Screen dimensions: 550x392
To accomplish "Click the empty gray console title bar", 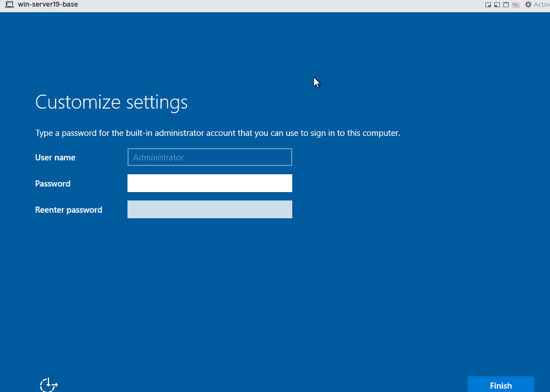I will click(x=278, y=5).
